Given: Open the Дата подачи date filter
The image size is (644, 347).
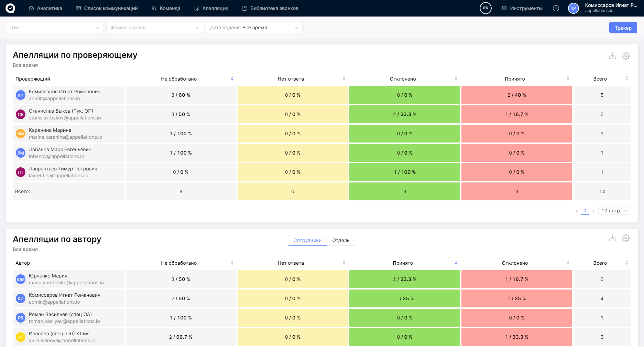Looking at the screenshot, I should pos(254,28).
